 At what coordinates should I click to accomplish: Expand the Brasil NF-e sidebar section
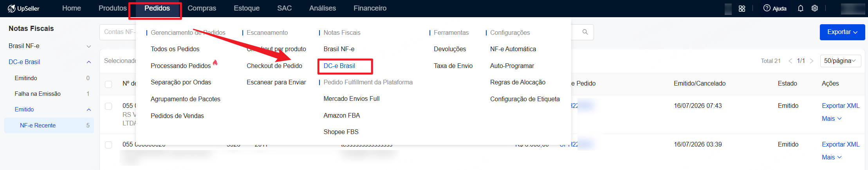(x=49, y=46)
